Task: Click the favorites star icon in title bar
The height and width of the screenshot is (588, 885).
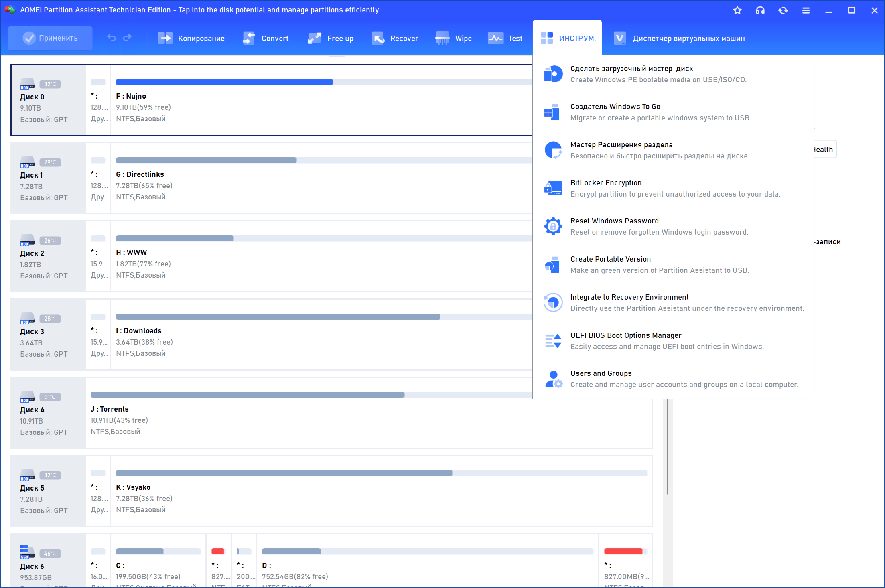Action: coord(737,10)
